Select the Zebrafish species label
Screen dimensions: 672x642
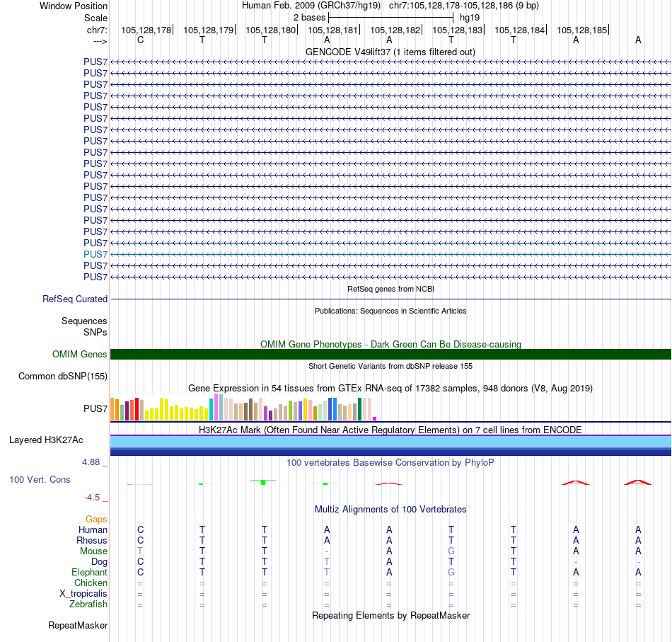[x=88, y=604]
